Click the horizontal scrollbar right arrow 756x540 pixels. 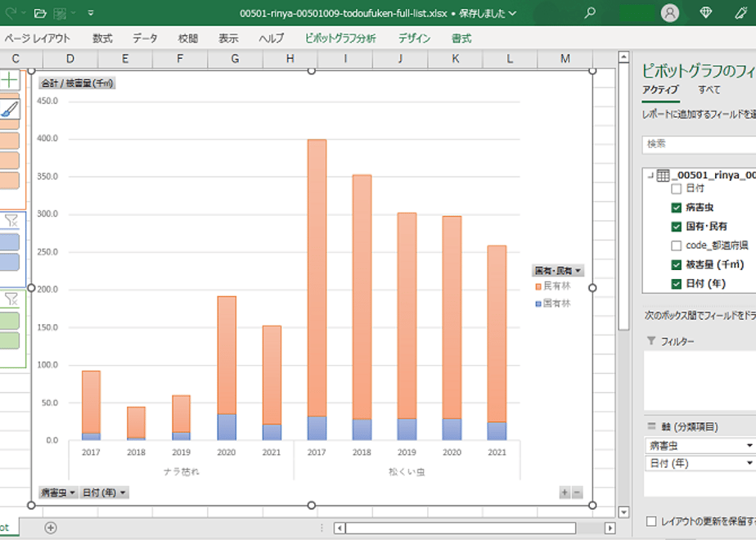pos(610,528)
